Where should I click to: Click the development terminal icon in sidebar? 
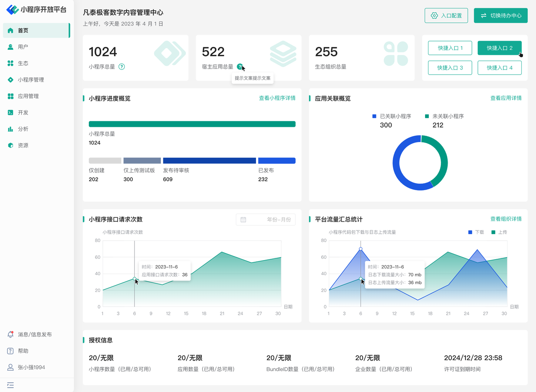[x=10, y=113]
